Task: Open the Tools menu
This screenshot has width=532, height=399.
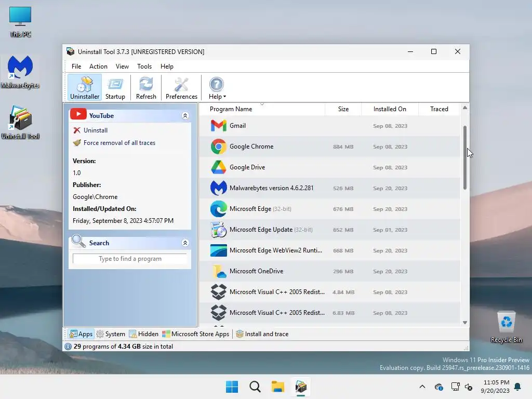Action: (144, 66)
